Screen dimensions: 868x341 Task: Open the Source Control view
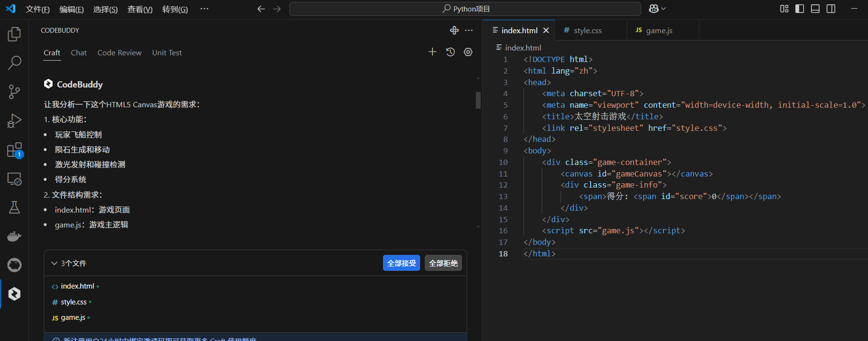point(14,91)
